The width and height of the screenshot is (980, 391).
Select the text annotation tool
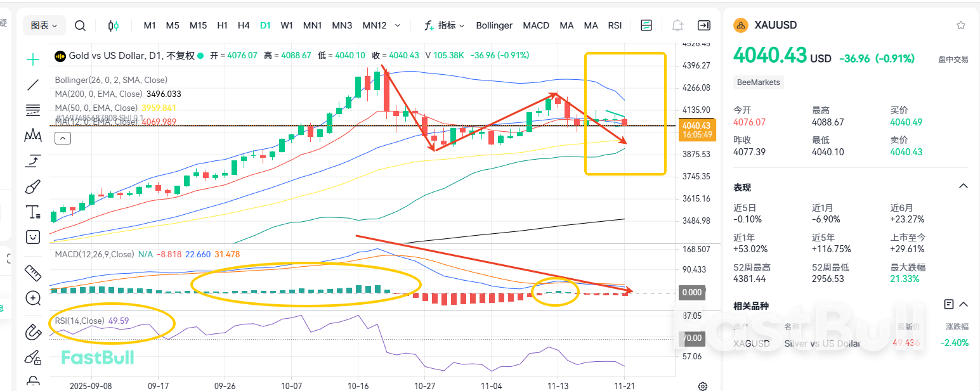32,212
